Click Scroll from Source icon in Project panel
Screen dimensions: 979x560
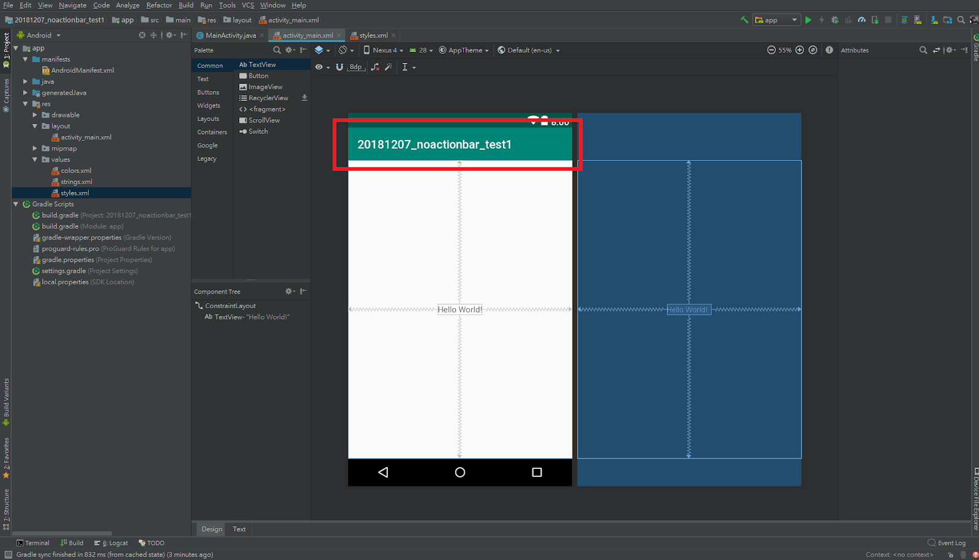coord(143,35)
